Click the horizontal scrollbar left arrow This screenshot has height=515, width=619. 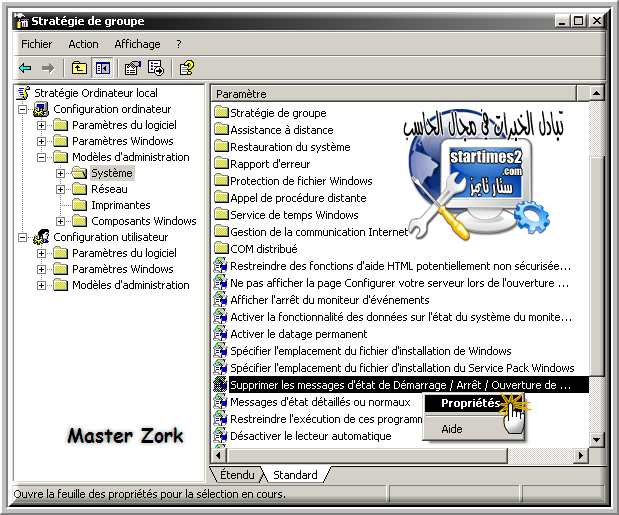(x=218, y=456)
